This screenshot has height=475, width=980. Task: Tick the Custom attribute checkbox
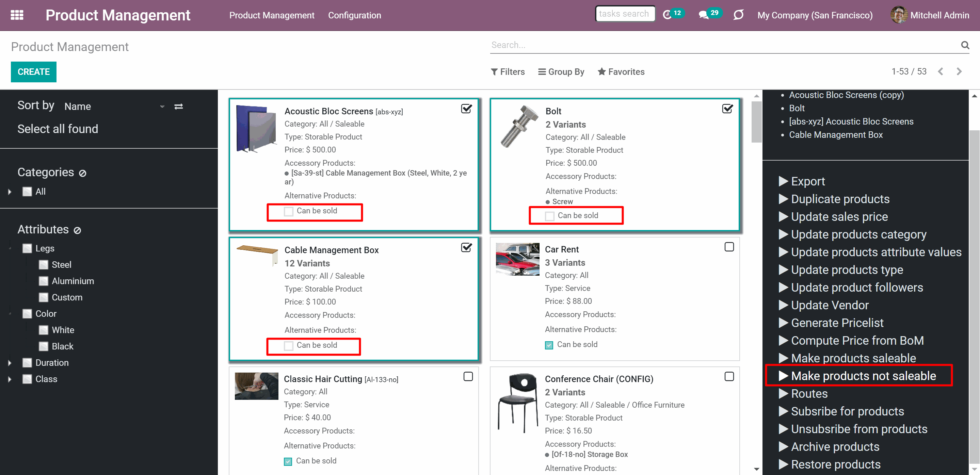point(44,297)
